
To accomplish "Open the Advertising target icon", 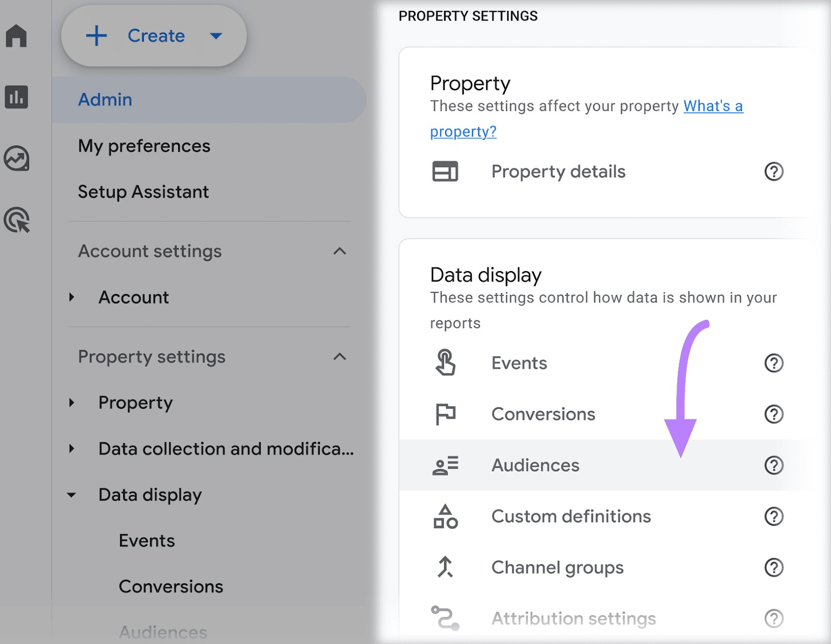I will [x=17, y=221].
